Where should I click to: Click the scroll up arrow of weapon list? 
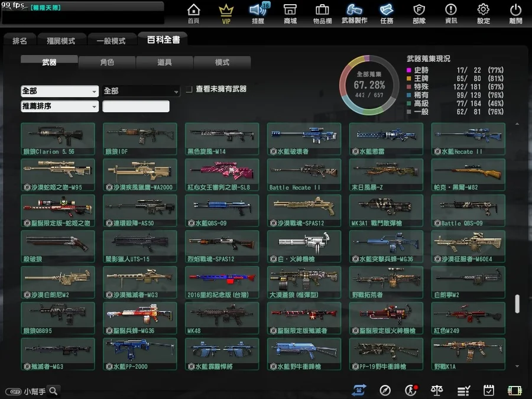point(517,124)
